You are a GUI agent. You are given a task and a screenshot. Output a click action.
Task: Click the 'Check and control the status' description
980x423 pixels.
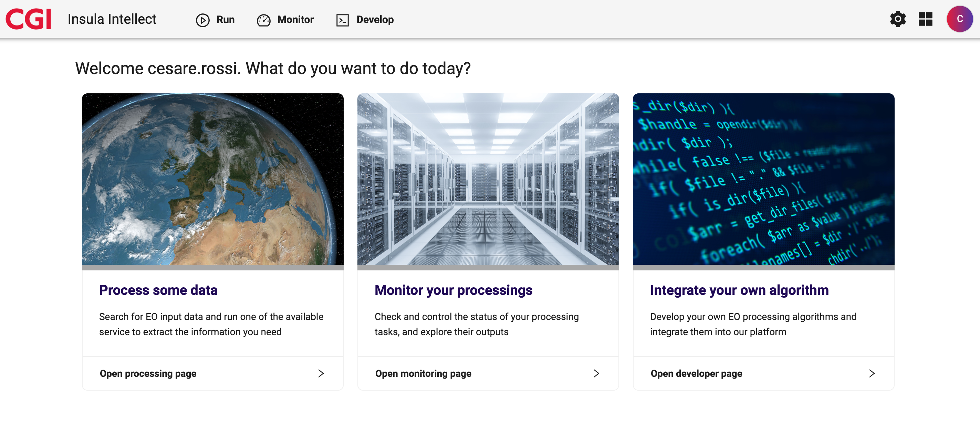point(477,324)
